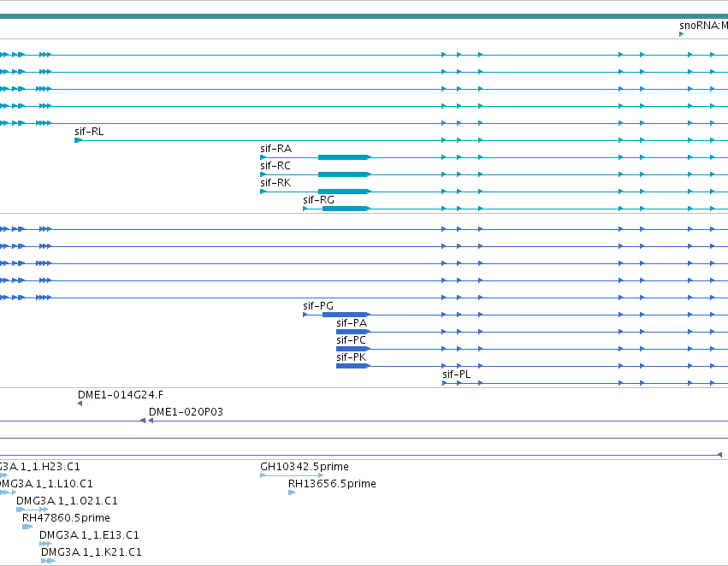728x566 pixels.
Task: Click the DME1-014G24.F label
Action: pyautogui.click(x=121, y=395)
